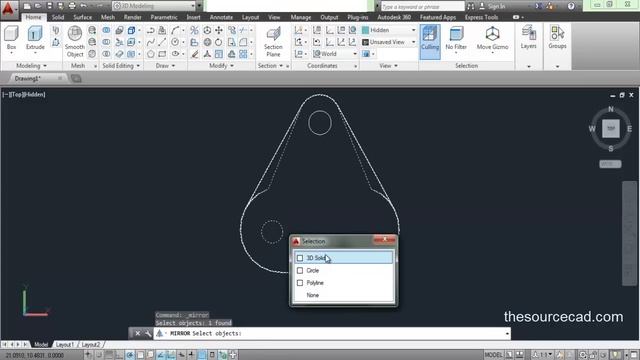
Task: Switch to the Express Tools ribbon tab
Action: pos(481,17)
